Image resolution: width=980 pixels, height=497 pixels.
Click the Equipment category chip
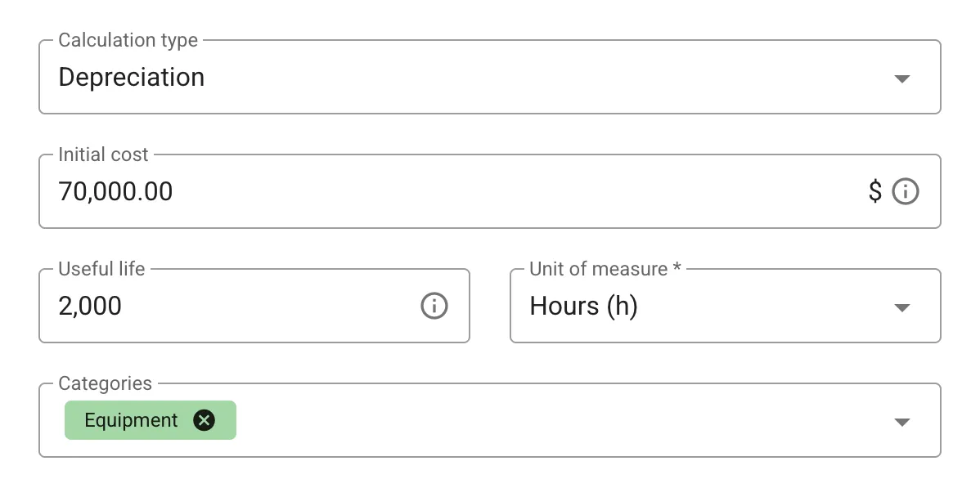tap(131, 420)
